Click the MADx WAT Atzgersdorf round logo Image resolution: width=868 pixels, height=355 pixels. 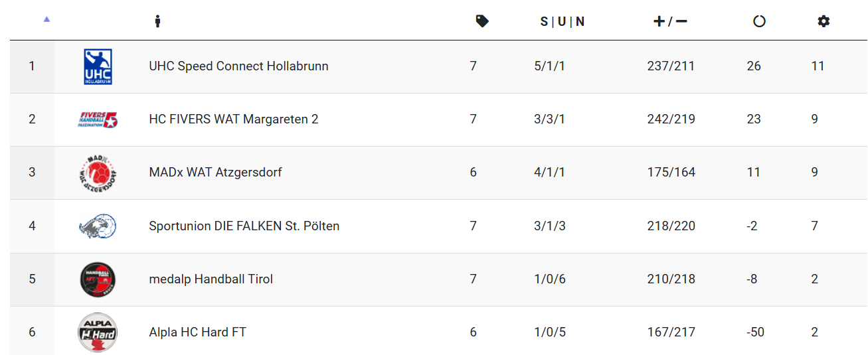98,173
